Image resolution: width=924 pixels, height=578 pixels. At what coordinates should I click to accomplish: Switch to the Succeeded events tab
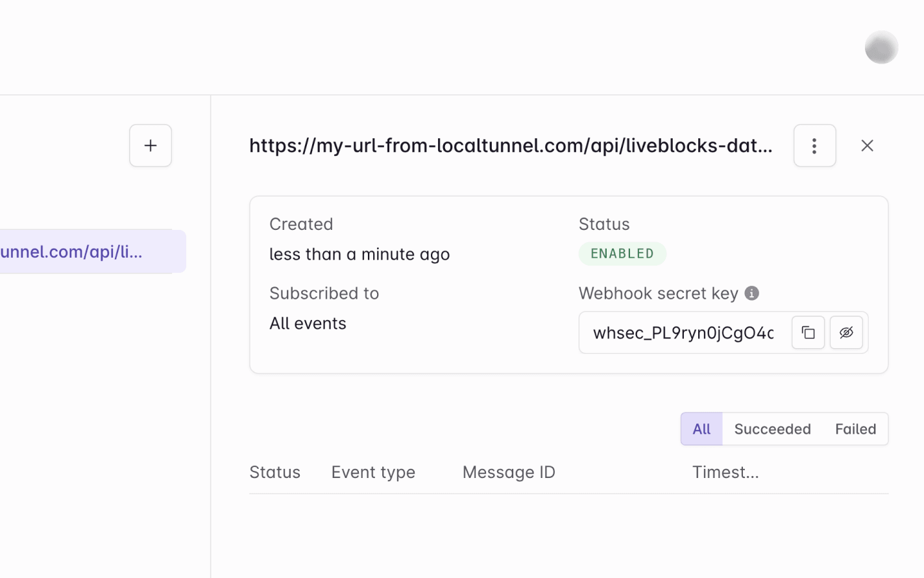[x=772, y=429]
